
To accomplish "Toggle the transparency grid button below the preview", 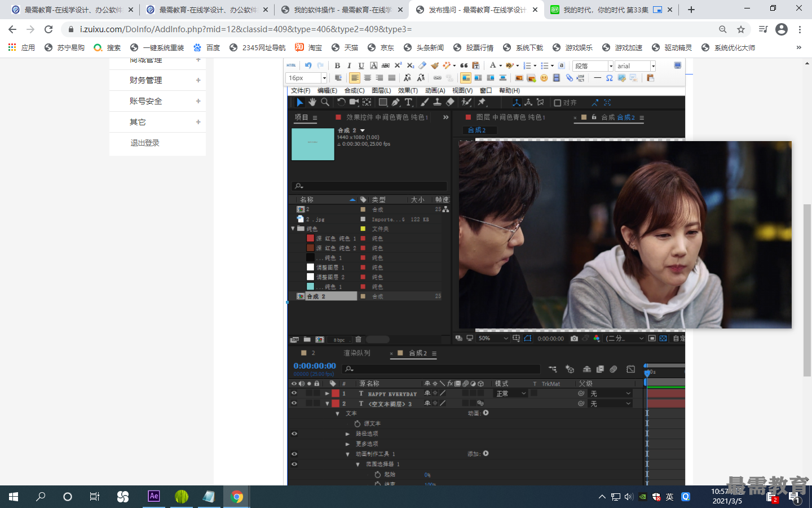I will (x=663, y=338).
